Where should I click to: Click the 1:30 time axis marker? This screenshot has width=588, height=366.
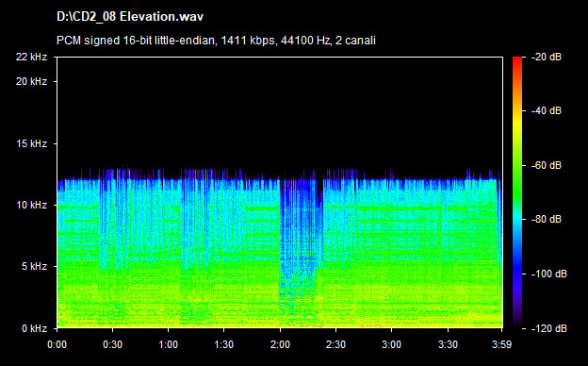point(224,344)
